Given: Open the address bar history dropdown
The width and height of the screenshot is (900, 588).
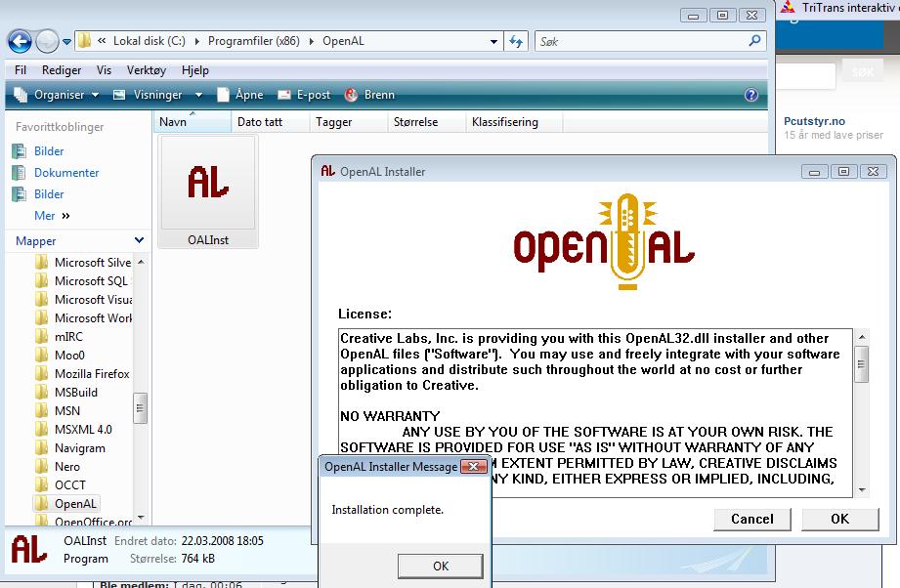Looking at the screenshot, I should 493,41.
